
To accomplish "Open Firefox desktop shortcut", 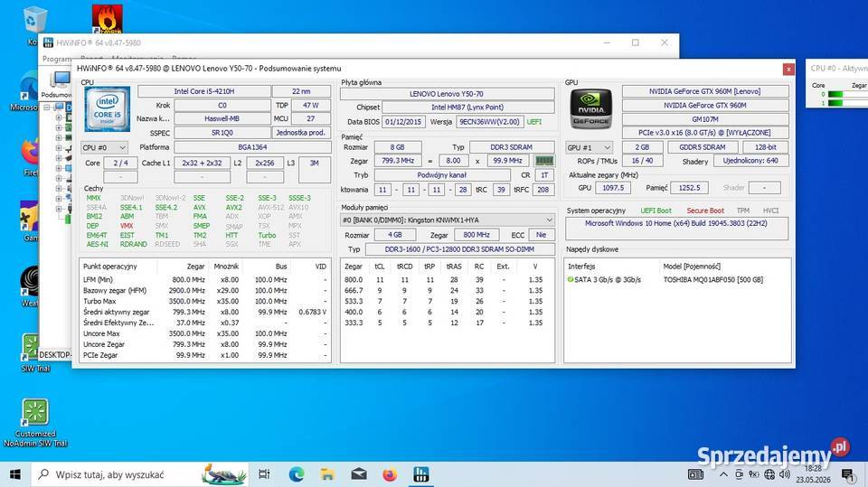I will pos(29,153).
